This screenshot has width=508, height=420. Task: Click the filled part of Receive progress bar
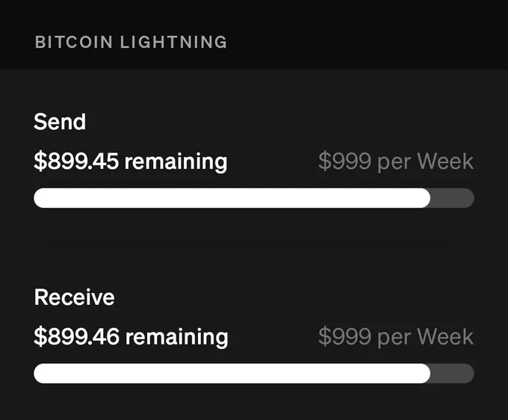coord(232,374)
